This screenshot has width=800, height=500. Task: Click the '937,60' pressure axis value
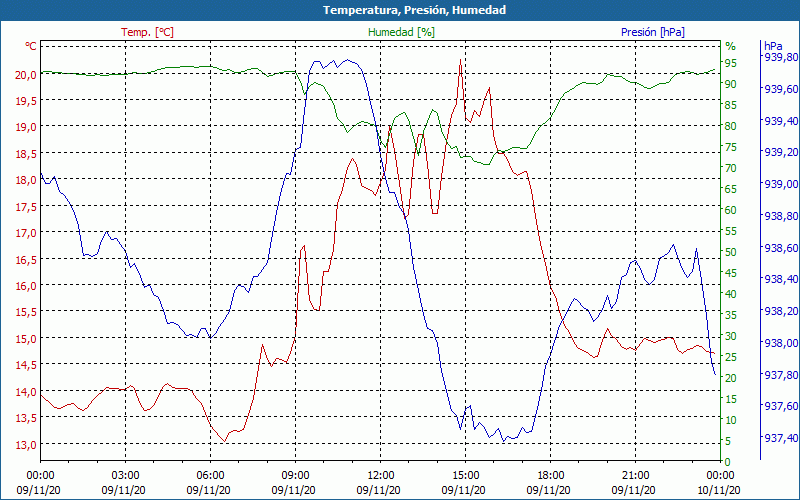click(x=782, y=406)
